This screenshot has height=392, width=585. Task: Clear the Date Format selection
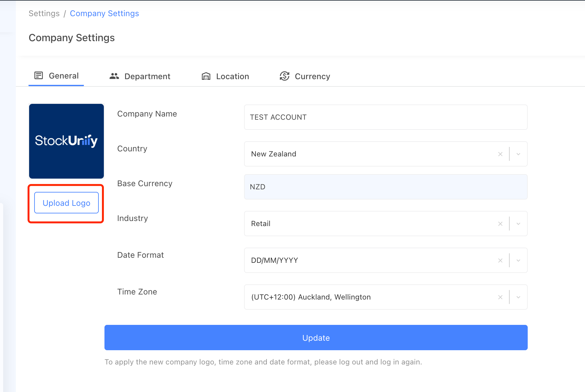500,261
